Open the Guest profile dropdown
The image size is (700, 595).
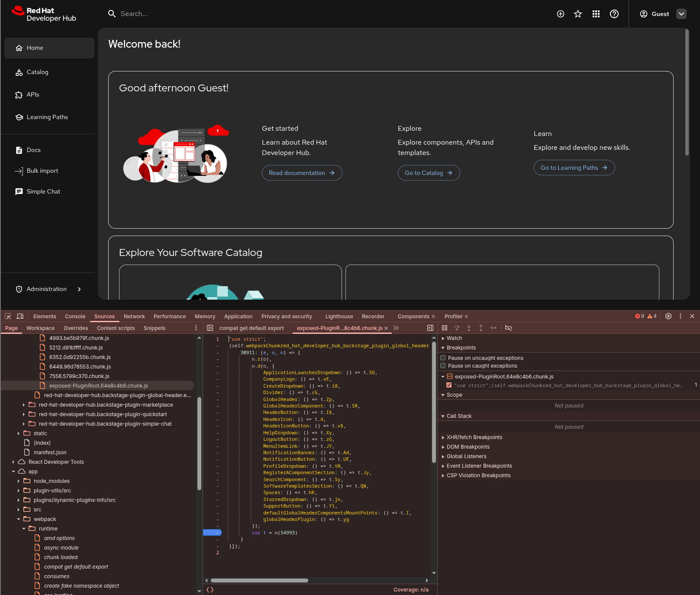tap(681, 14)
